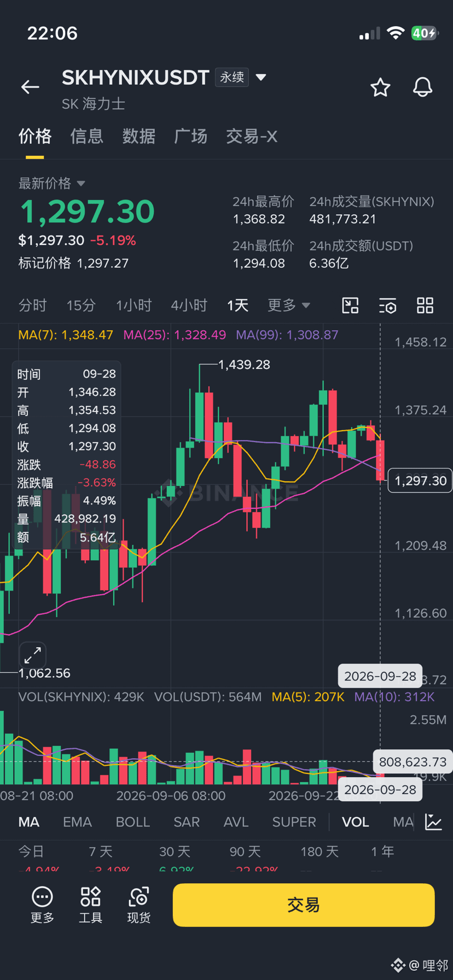Toggle the BOLL indicator
Viewport: 453px width, 980px height.
(x=132, y=822)
